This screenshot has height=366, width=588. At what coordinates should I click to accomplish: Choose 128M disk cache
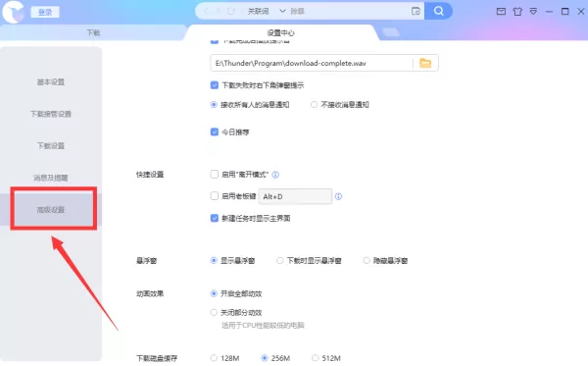click(x=214, y=358)
